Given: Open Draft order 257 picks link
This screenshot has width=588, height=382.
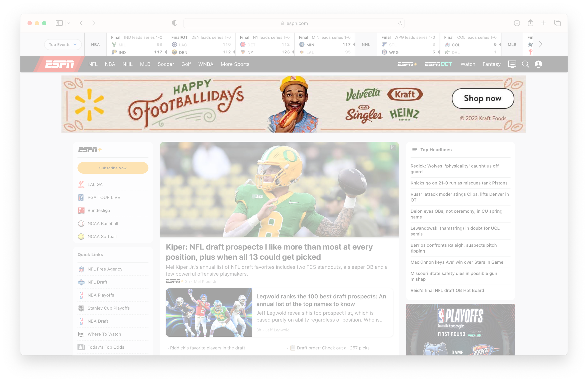Looking at the screenshot, I should (x=333, y=348).
